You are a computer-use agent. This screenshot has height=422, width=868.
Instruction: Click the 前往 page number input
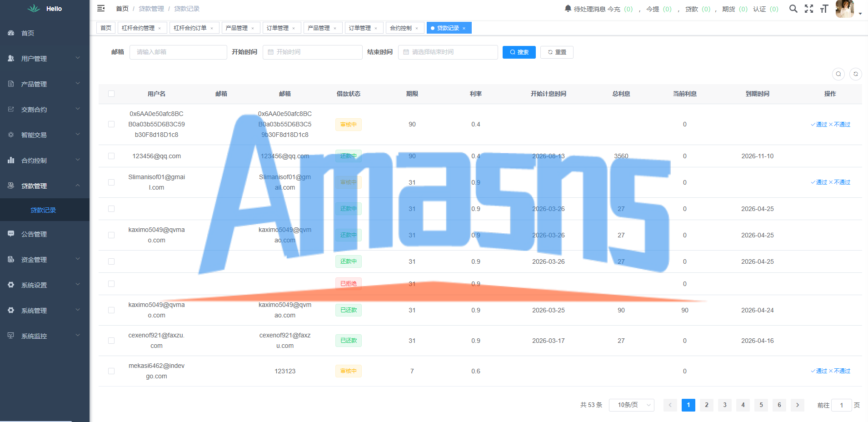coord(842,405)
